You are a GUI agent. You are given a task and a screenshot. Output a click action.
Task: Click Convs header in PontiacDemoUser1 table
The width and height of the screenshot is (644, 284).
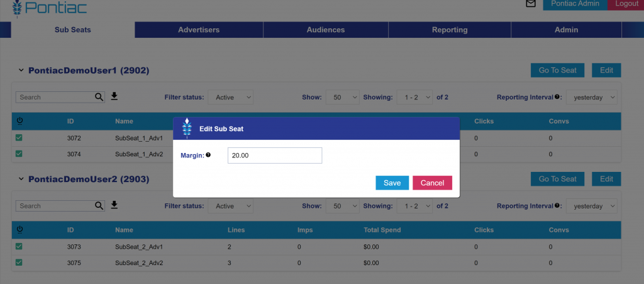tap(558, 122)
